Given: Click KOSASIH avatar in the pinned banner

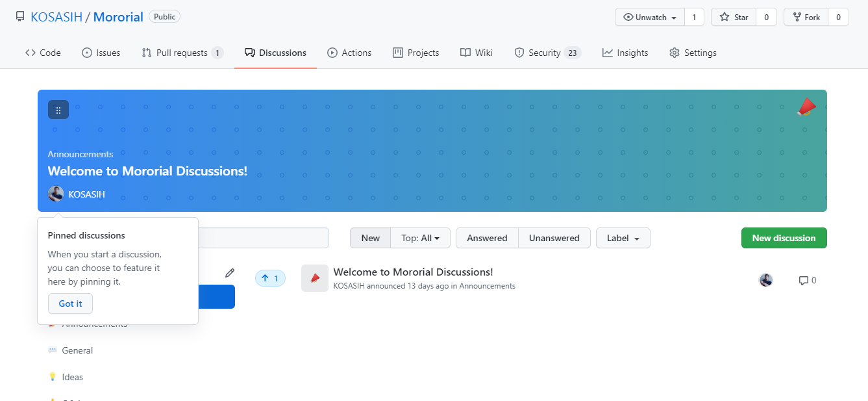Looking at the screenshot, I should [x=56, y=194].
